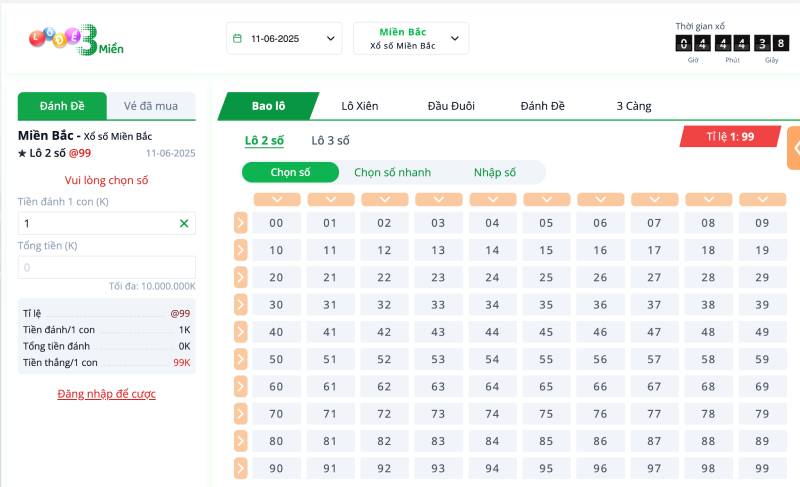Clear the bet amount with X icon
The image size is (800, 487).
click(x=183, y=224)
